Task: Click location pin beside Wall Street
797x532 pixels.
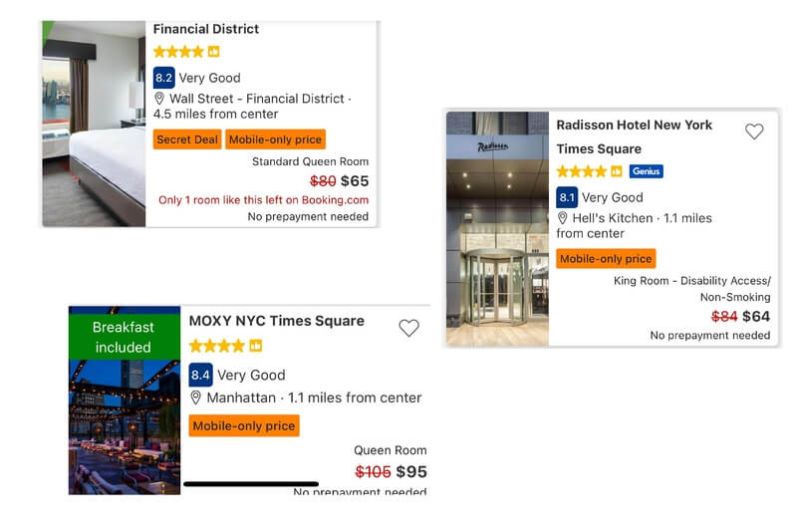Action: (x=159, y=99)
